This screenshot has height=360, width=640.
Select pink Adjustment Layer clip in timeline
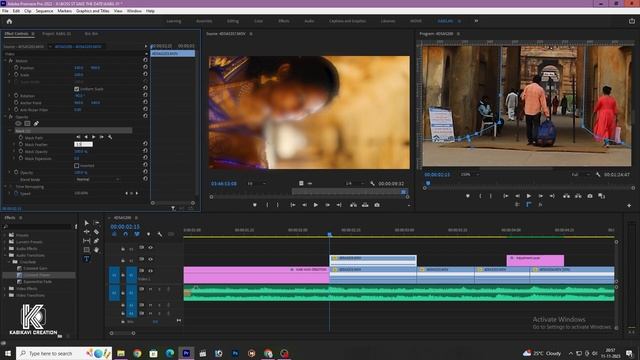[535, 260]
